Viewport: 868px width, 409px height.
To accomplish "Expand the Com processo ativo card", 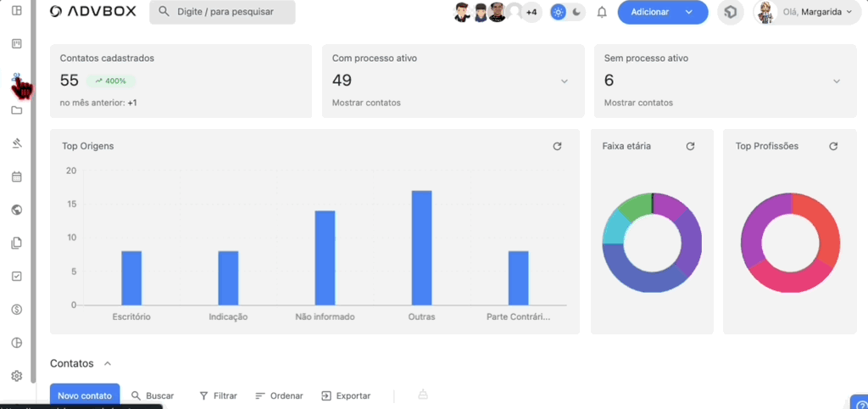I will 565,81.
